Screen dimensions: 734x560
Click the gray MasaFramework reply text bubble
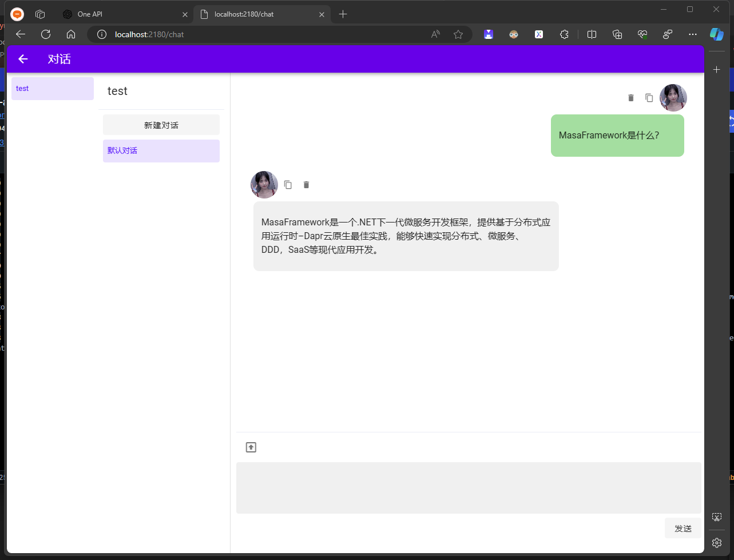click(406, 236)
